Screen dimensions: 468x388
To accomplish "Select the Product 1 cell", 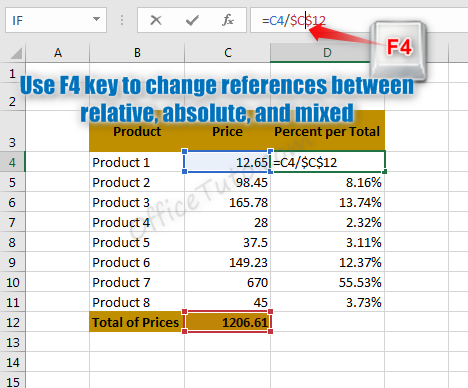I will tap(137, 162).
